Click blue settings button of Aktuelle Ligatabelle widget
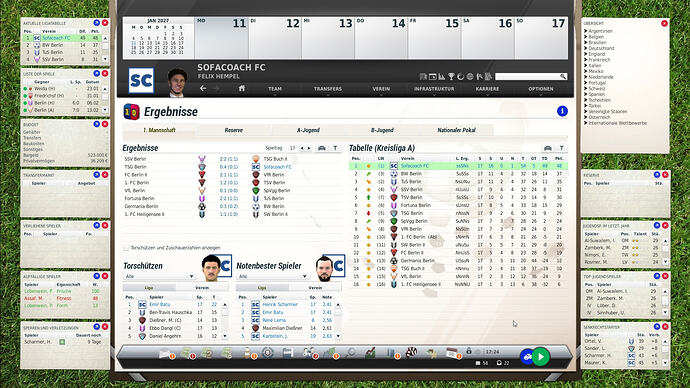 pos(96,22)
